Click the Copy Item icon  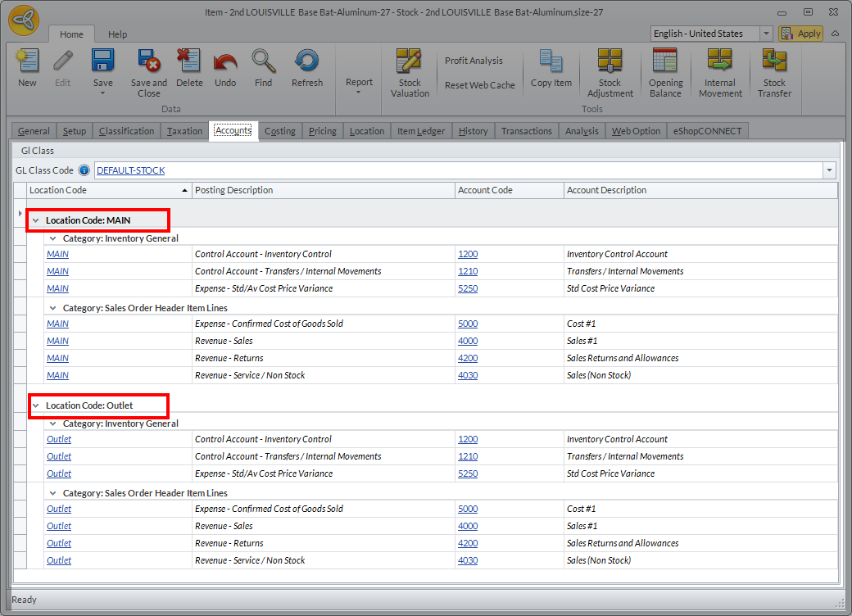551,62
